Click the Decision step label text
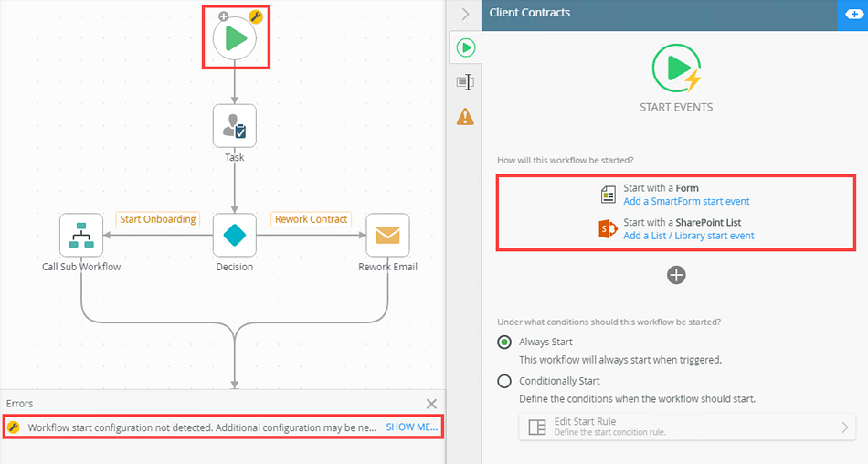 tap(235, 267)
